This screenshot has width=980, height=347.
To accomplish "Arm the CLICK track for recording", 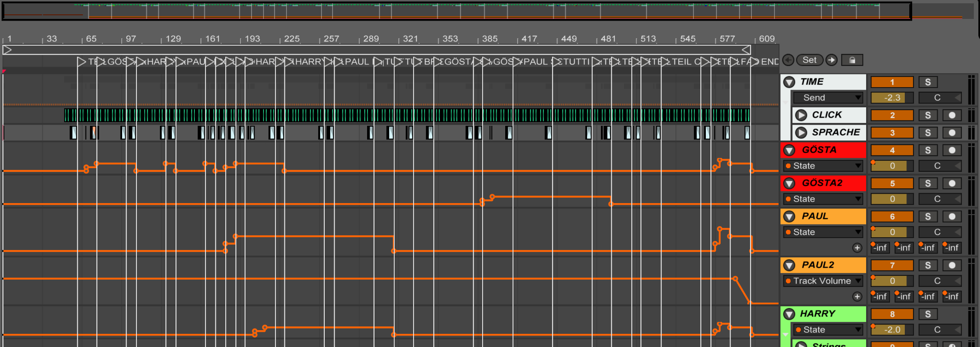I will coord(952,115).
